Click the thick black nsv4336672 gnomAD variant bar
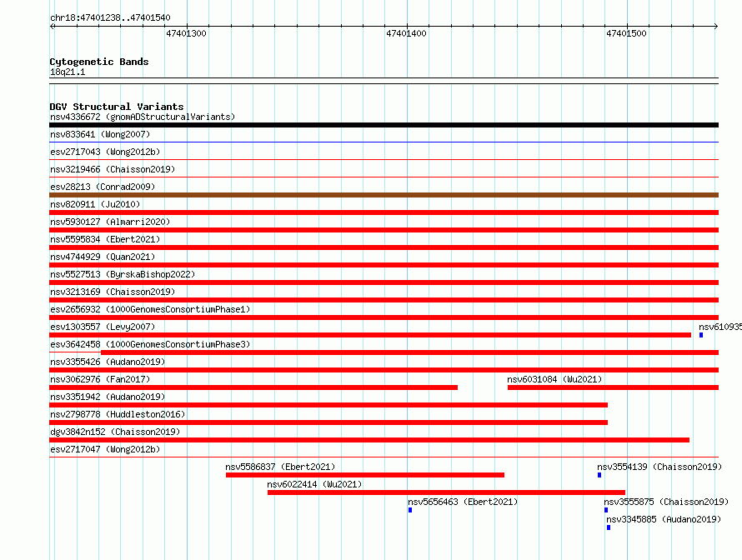Viewport: 742px width, 560px height. (384, 125)
